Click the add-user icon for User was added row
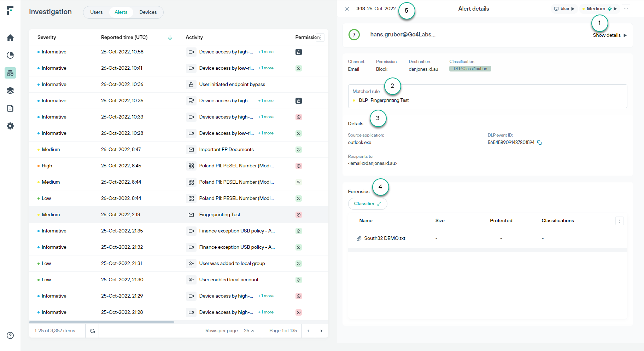This screenshot has height=351, width=644. click(191, 264)
